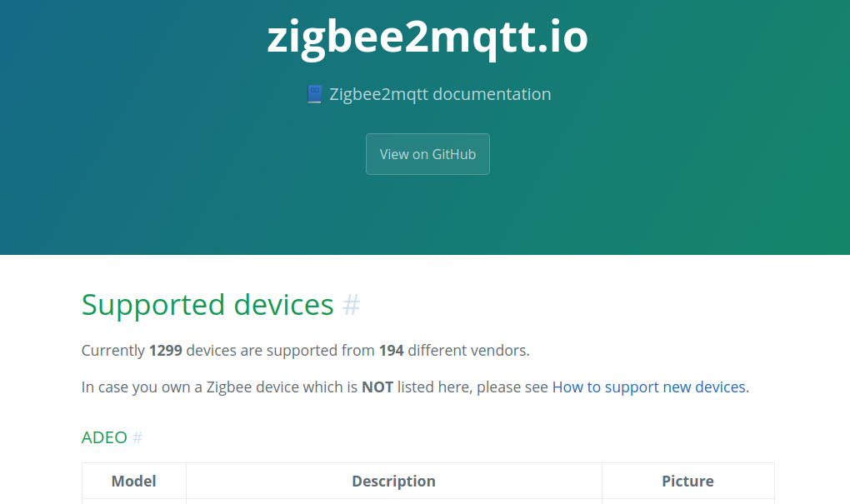Click the Model column header
850x504 pixels.
coord(134,482)
